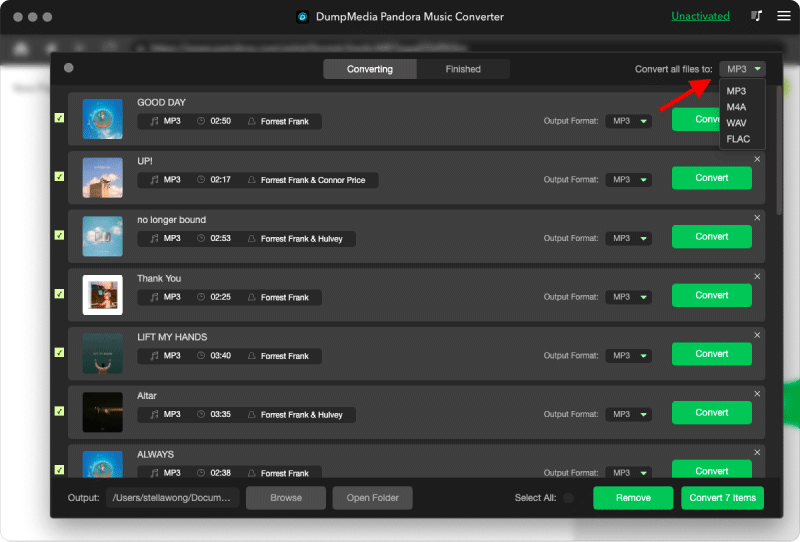Choose WAV from the format list
Viewport: 800px width, 542px height.
[x=736, y=123]
